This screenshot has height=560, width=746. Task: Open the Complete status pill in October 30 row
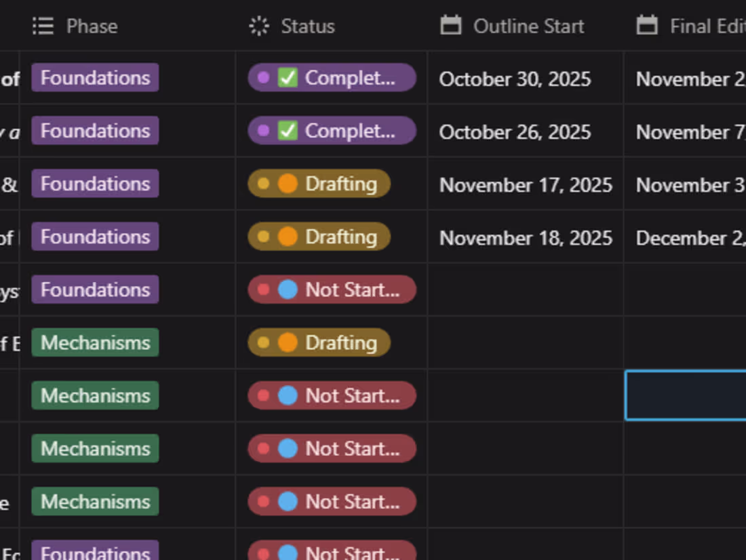332,78
